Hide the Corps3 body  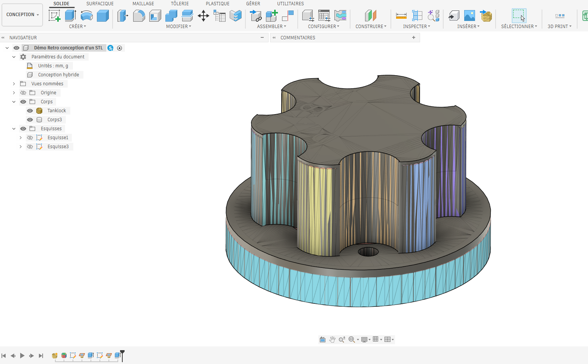[x=30, y=120]
